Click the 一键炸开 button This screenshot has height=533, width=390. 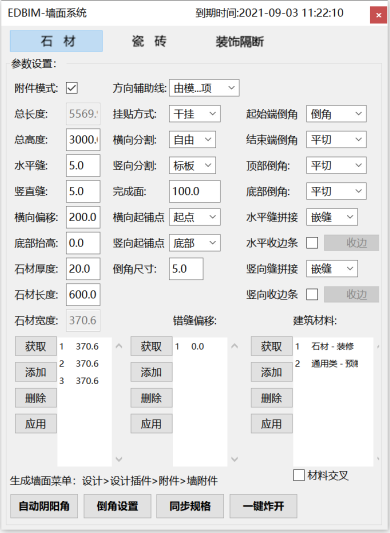[263, 506]
